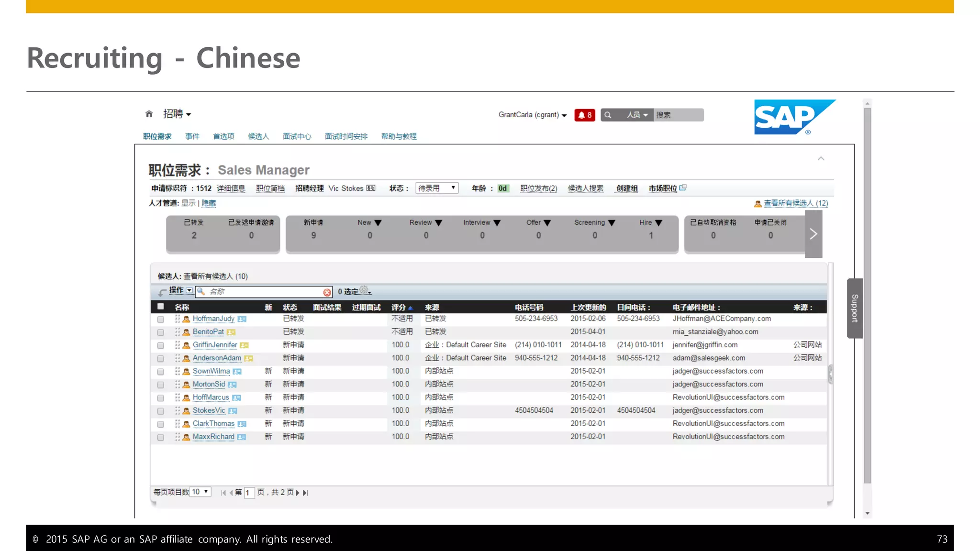Click the Support side tab
This screenshot has height=551, width=980.
855,309
